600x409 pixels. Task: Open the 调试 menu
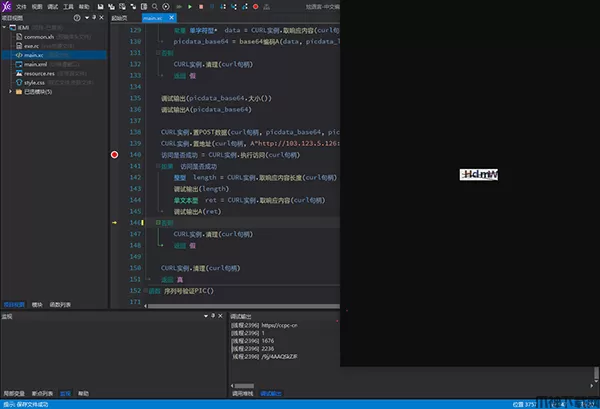[x=52, y=6]
